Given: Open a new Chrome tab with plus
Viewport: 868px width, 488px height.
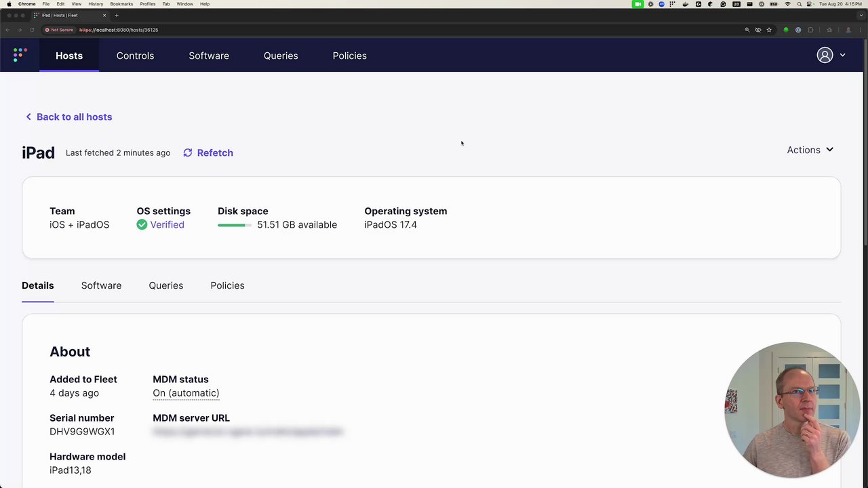Looking at the screenshot, I should (x=117, y=15).
